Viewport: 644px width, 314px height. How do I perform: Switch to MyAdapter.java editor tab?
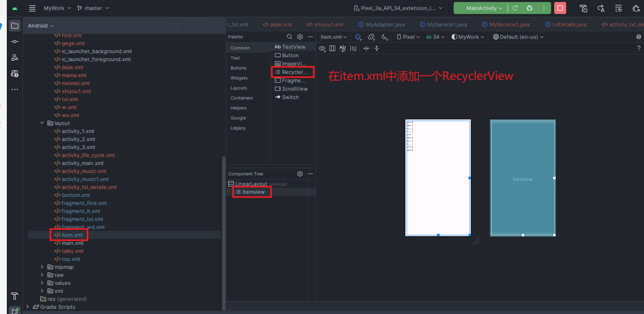pyautogui.click(x=381, y=24)
